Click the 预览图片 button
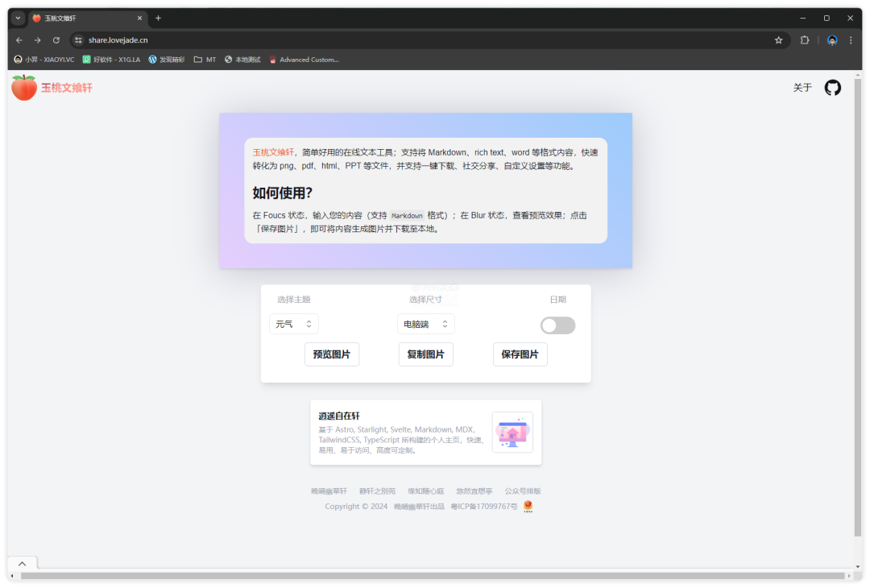 point(331,354)
